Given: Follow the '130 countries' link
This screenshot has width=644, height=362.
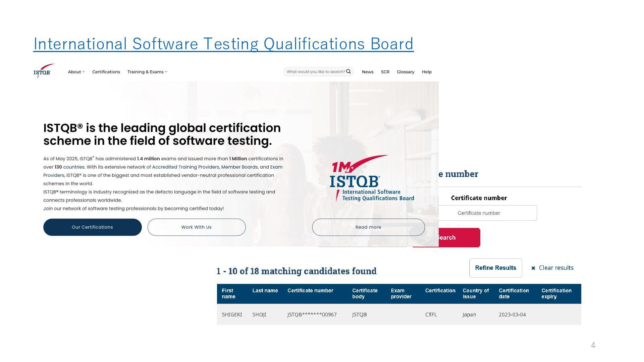Looking at the screenshot, I should pyautogui.click(x=69, y=167).
